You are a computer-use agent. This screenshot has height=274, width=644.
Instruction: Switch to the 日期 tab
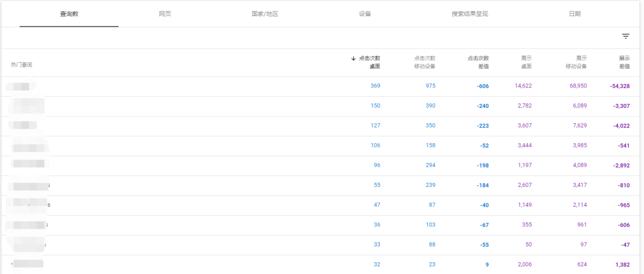point(574,14)
